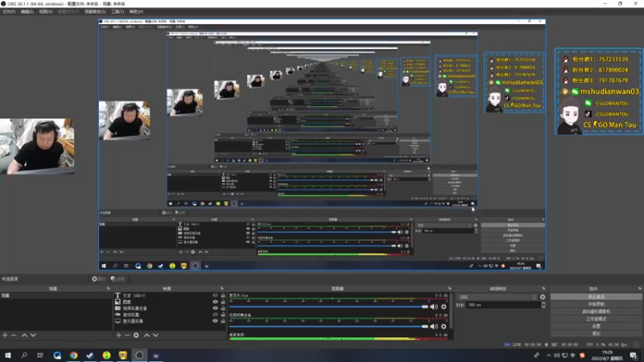Mute the 麦克风/Aux speaker icon

pos(434,306)
